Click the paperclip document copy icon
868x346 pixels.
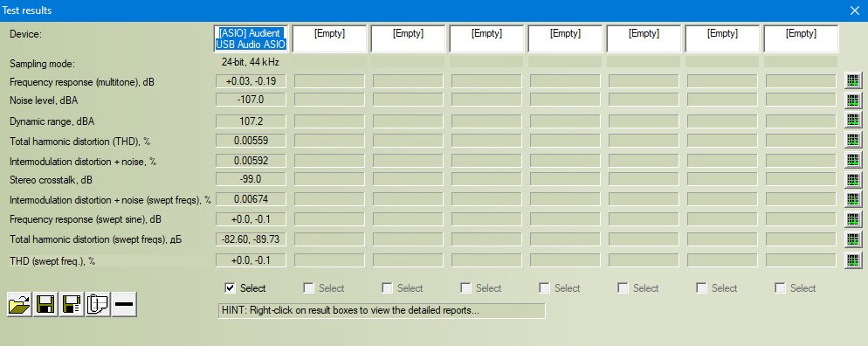(98, 304)
